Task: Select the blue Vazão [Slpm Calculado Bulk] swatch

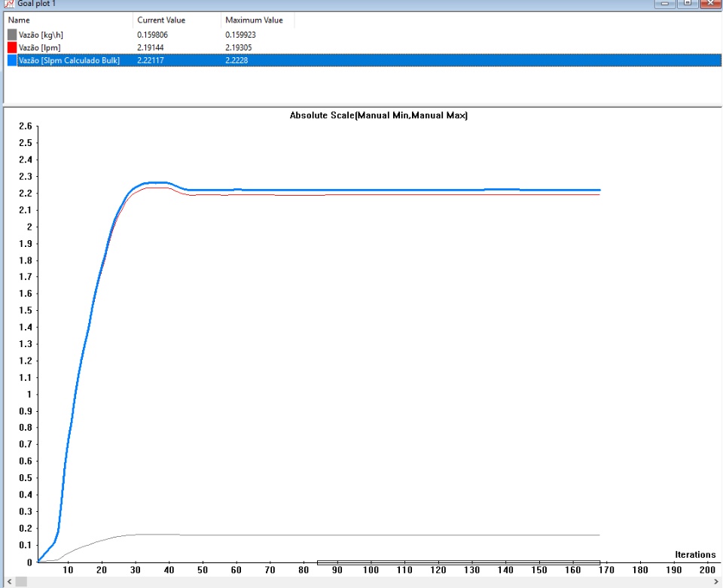Action: pos(12,60)
